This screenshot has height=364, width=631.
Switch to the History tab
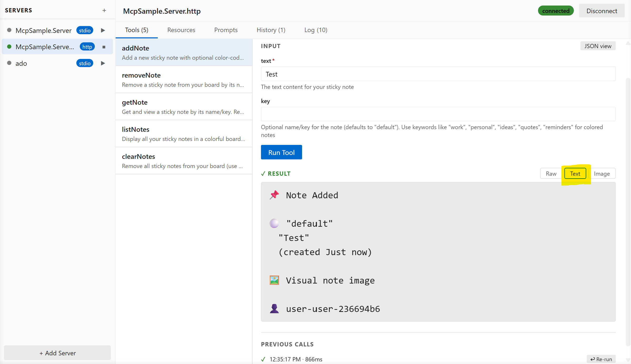tap(271, 30)
